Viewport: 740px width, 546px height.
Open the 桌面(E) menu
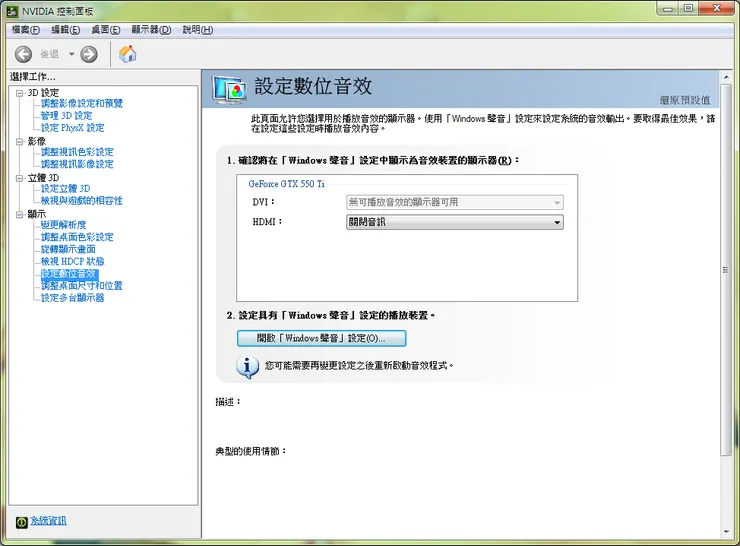pyautogui.click(x=106, y=30)
